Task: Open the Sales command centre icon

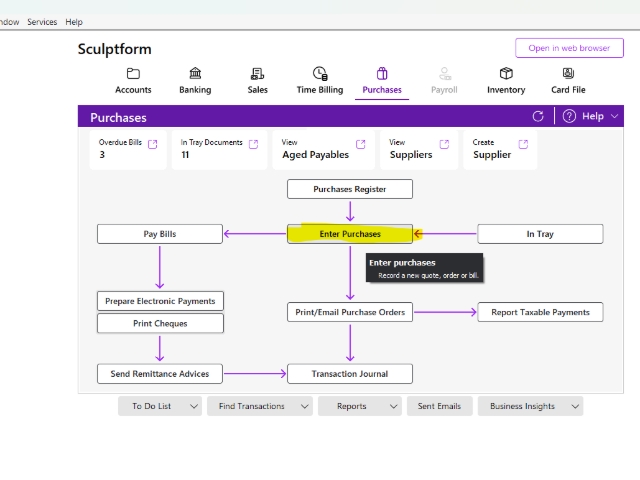Action: pyautogui.click(x=257, y=74)
